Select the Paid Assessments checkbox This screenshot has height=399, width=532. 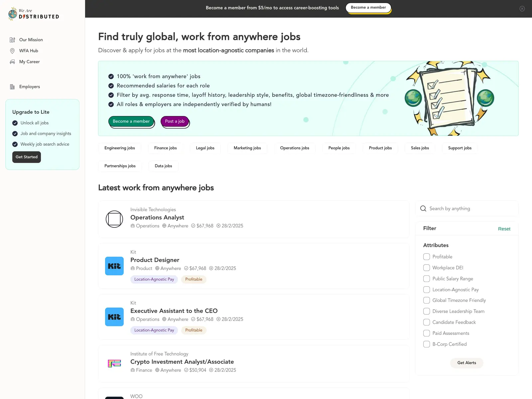pyautogui.click(x=427, y=333)
